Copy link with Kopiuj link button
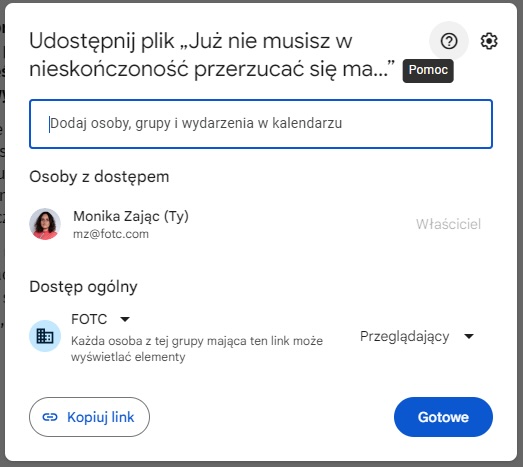This screenshot has width=523, height=467. coord(89,417)
